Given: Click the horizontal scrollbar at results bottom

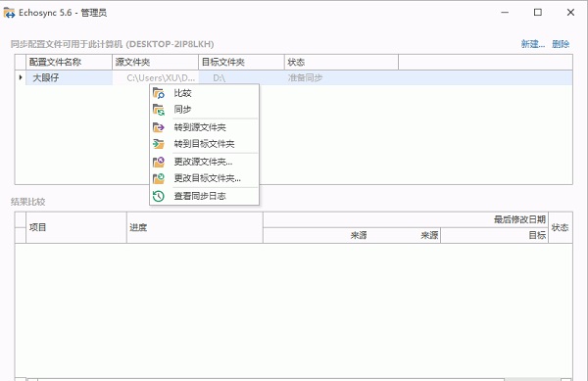Looking at the screenshot, I should (299, 379).
